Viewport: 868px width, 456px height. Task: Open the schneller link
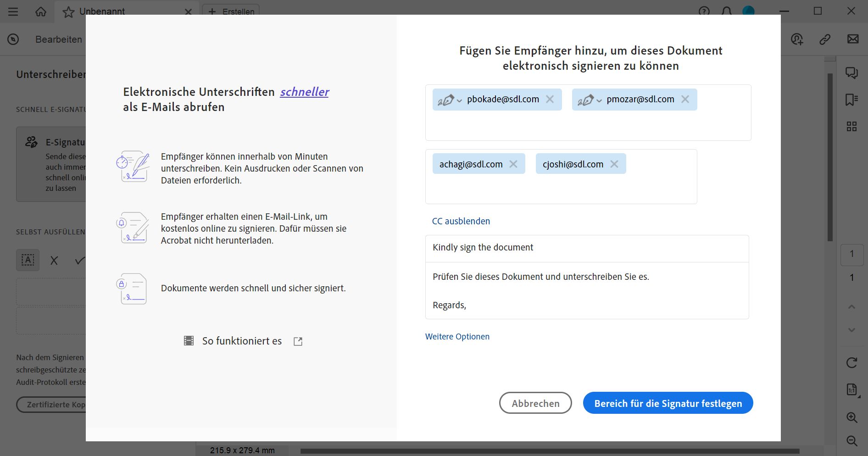coord(304,92)
